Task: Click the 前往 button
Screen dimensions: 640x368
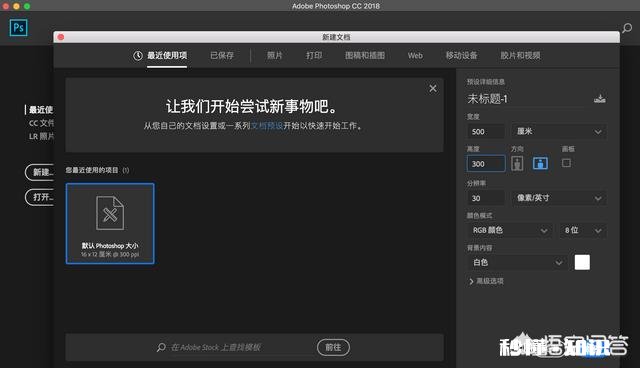Action: point(333,347)
